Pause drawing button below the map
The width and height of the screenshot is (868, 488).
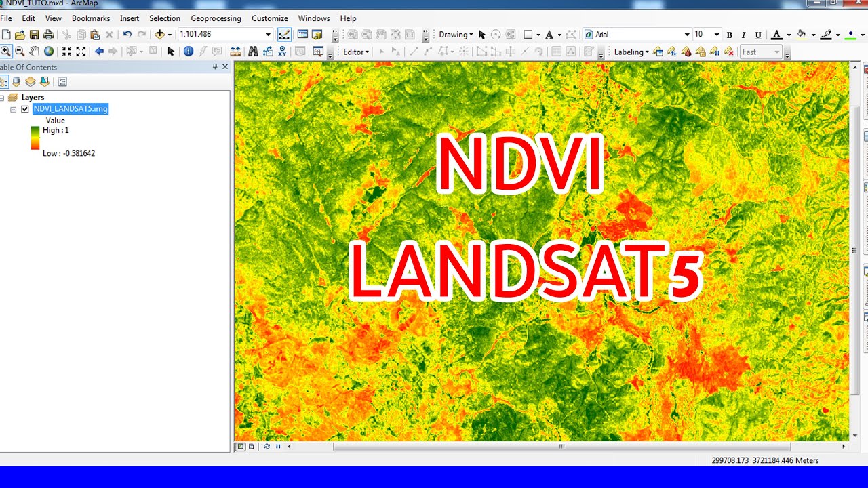click(x=278, y=446)
